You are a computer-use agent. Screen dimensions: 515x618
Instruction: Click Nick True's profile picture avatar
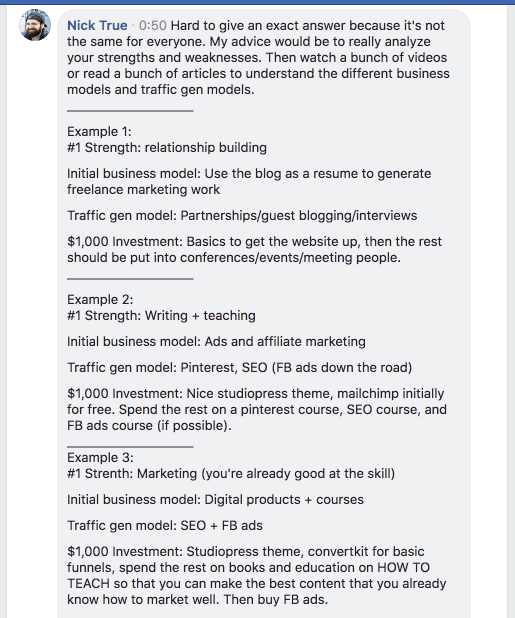(35, 25)
